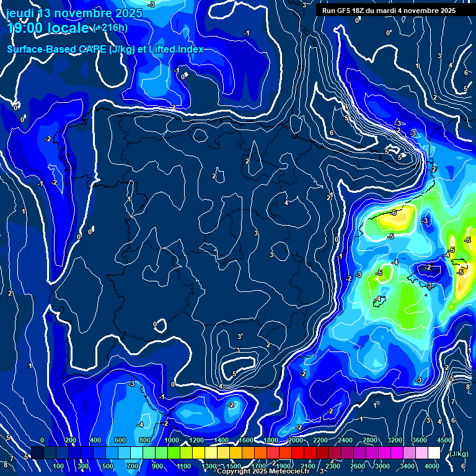Click the legend label '1800'
476x476 pixels.
pos(271,440)
